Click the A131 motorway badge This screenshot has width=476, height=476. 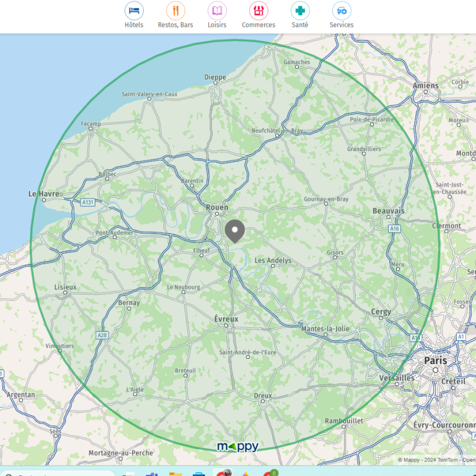(x=87, y=202)
